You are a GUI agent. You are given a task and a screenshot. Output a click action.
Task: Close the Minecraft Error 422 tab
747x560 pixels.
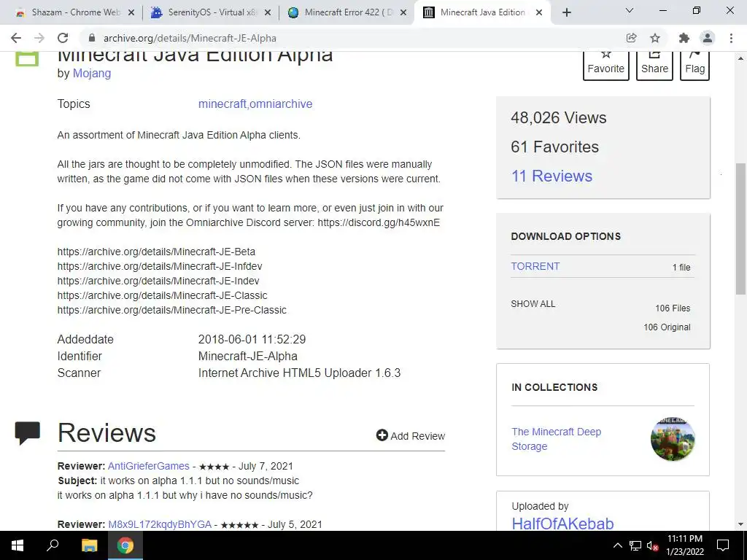click(x=403, y=13)
